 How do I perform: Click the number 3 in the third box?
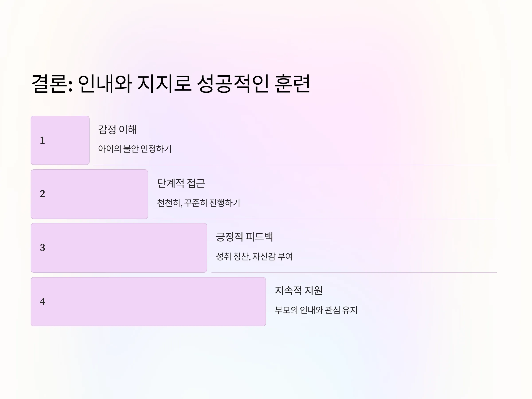click(42, 247)
